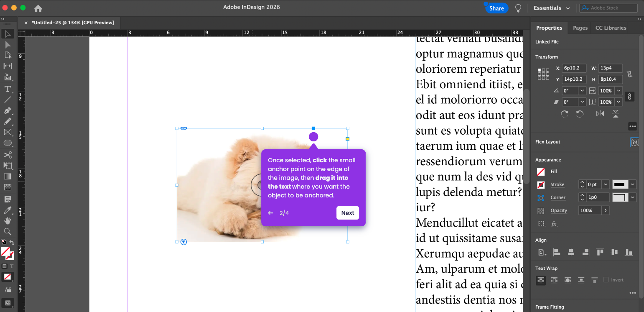Select No text wrap option
Image resolution: width=644 pixels, height=312 pixels.
(x=541, y=280)
